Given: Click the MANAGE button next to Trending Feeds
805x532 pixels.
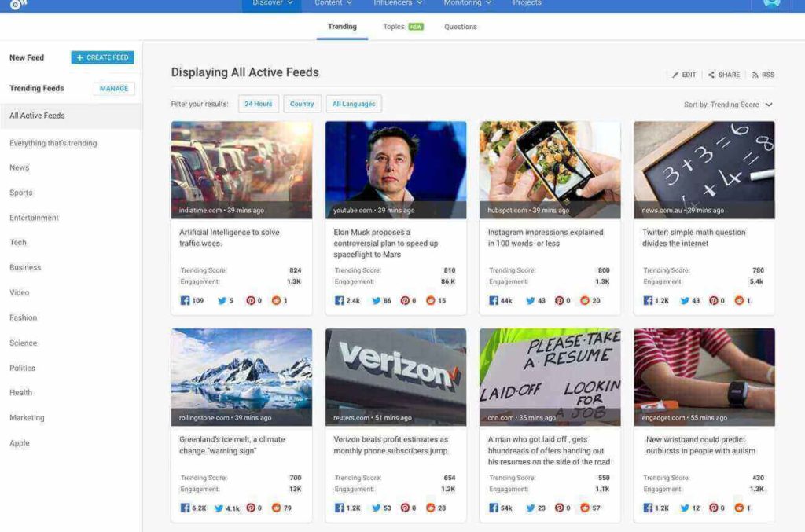Looking at the screenshot, I should pyautogui.click(x=113, y=88).
